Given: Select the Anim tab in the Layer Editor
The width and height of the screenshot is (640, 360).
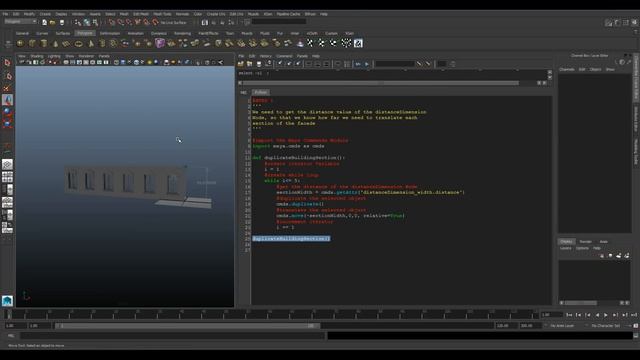Looking at the screenshot, I should pos(603,242).
